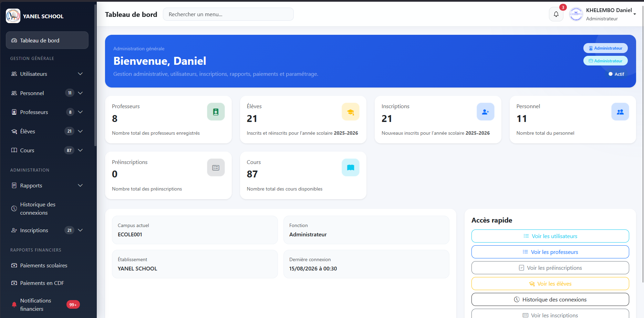Click Voir les élèves button
Screen dimensions: 644x318
[x=550, y=284]
